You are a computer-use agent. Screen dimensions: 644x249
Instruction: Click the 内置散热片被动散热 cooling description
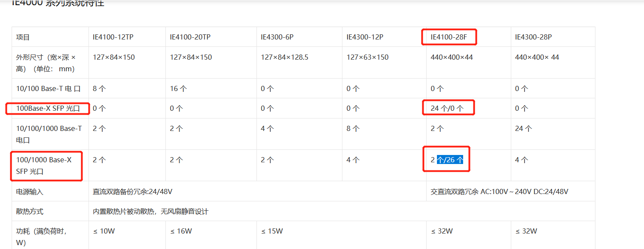[150, 211]
